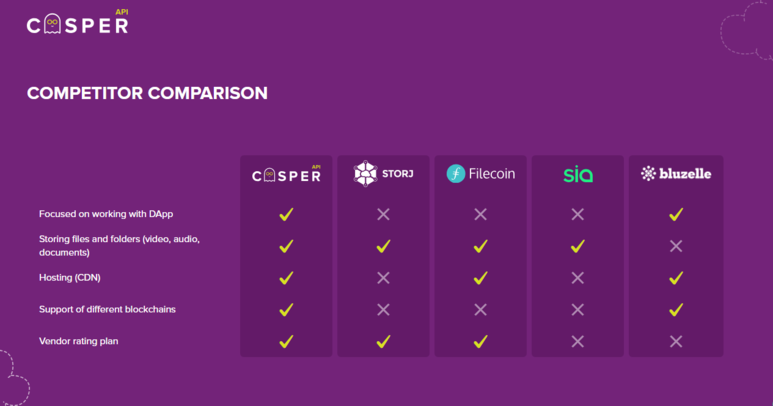
Task: Click Filecoin's checkmark for Hosting (CDN)
Action: [480, 277]
